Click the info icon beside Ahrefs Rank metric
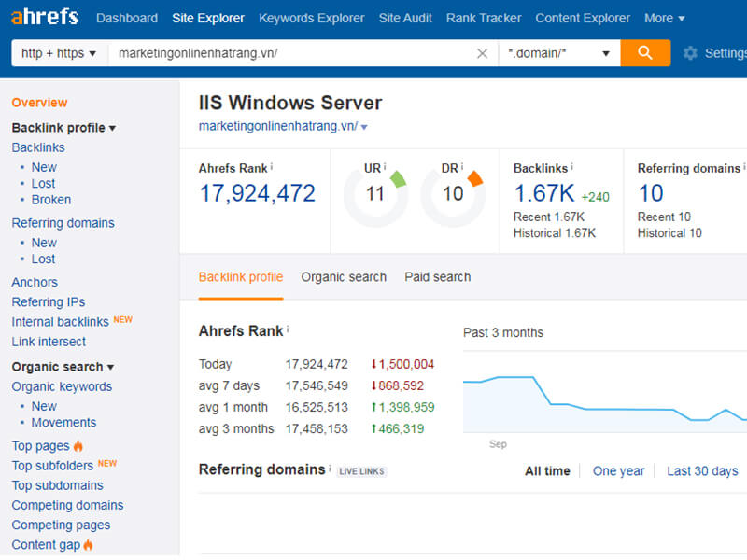The image size is (747, 560). click(272, 166)
